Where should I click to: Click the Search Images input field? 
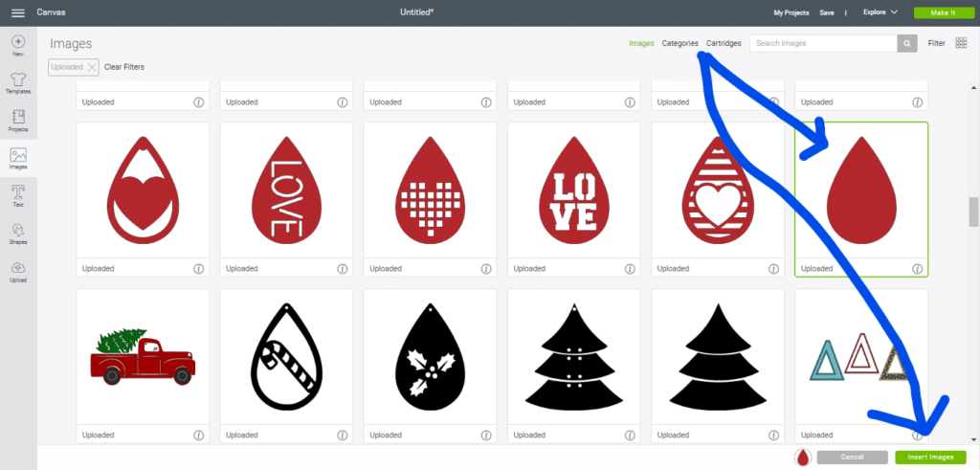tap(821, 43)
